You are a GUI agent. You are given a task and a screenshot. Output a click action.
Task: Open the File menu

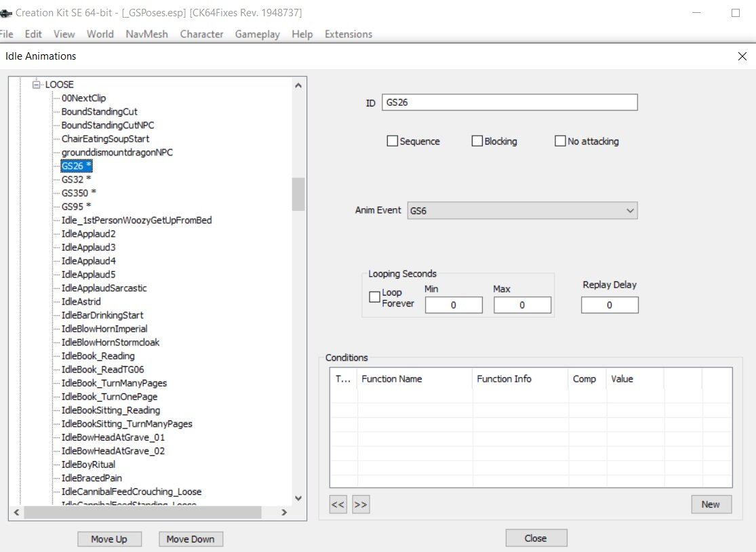6,34
